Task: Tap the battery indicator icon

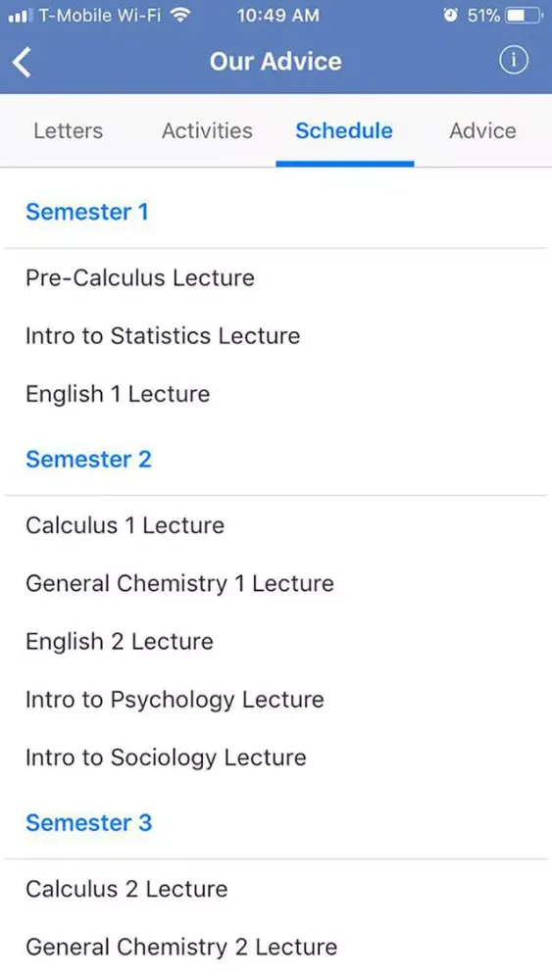Action: tap(524, 15)
